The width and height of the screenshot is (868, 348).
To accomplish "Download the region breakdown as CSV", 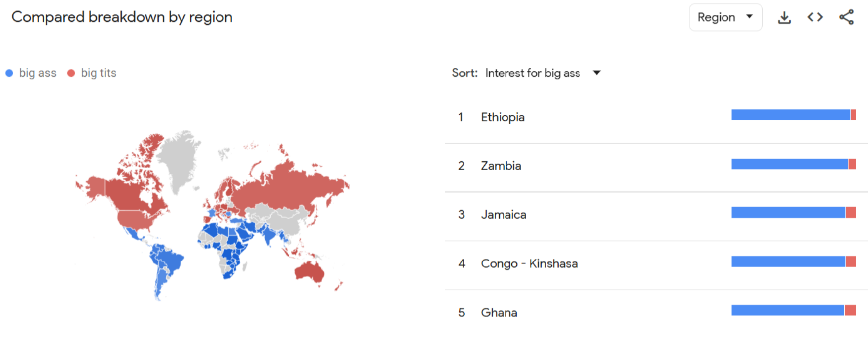I will [784, 18].
